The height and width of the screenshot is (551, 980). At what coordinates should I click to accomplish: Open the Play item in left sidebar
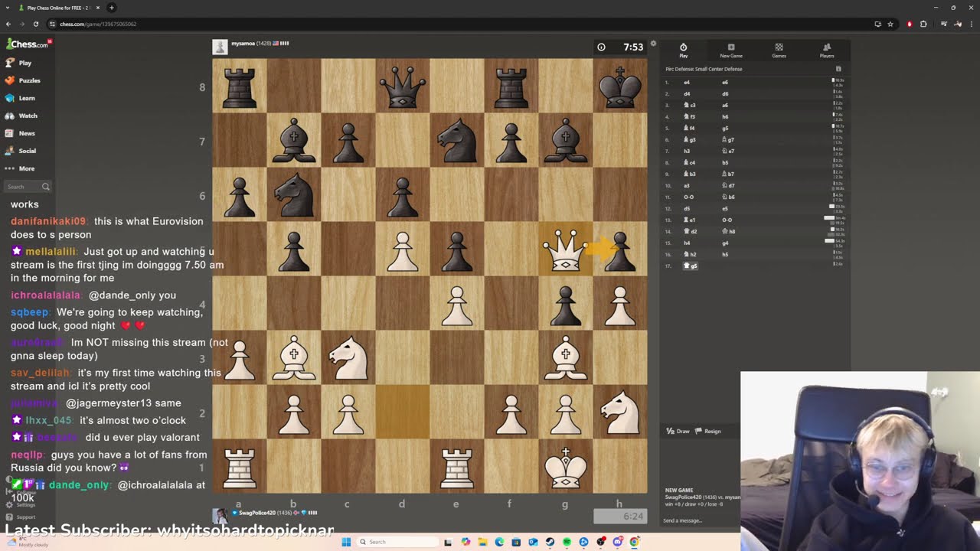pos(20,63)
